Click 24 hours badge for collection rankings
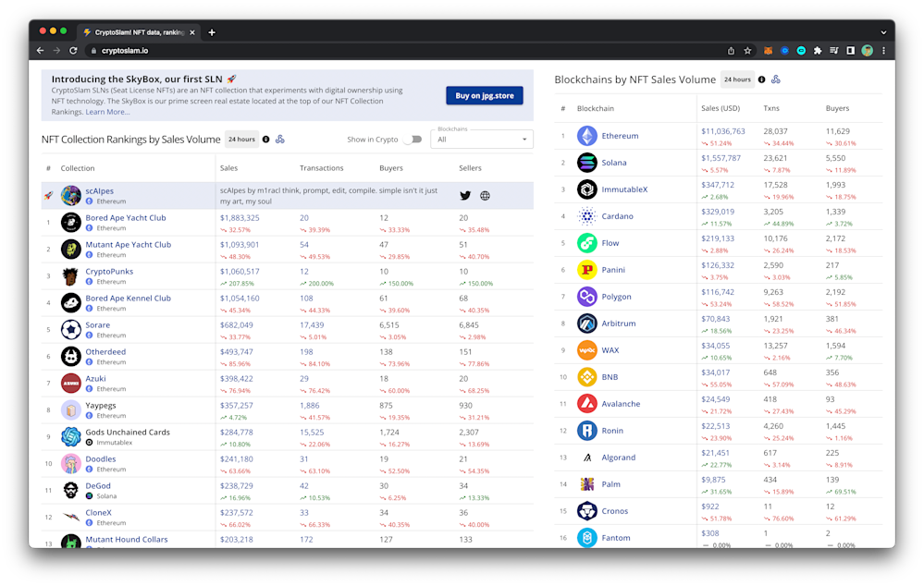The height and width of the screenshot is (586, 924). 241,140
